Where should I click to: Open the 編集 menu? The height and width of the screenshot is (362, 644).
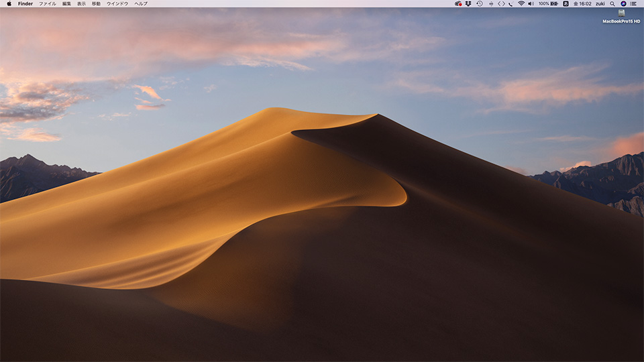[66, 4]
